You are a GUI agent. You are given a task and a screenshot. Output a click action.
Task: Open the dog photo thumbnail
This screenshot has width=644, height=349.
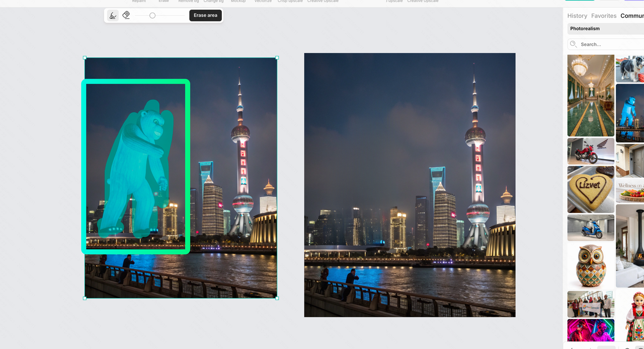click(x=630, y=68)
